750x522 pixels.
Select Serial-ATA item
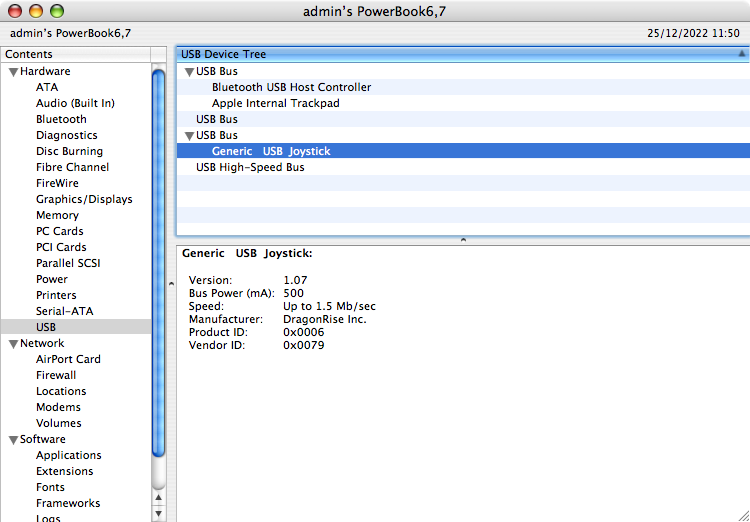tap(65, 311)
